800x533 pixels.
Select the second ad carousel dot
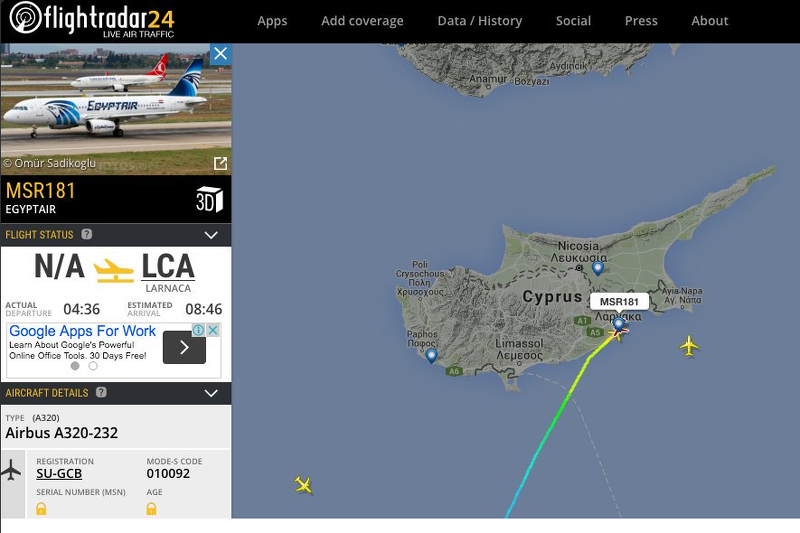[93, 366]
